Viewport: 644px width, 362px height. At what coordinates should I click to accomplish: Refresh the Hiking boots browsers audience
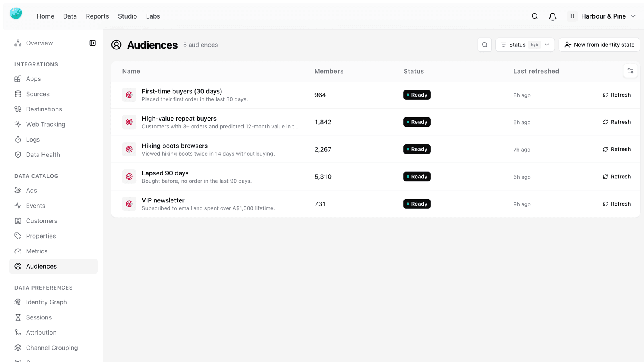pos(617,149)
